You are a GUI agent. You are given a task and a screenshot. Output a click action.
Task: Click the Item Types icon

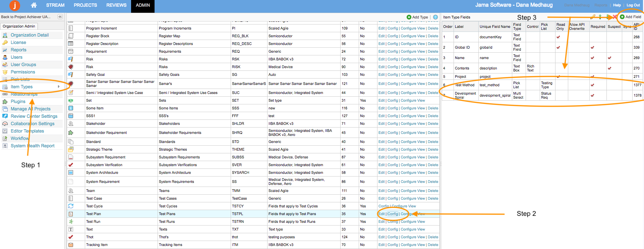coord(5,87)
